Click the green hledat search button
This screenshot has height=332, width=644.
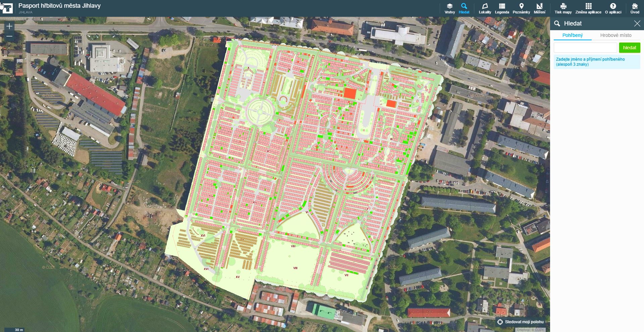[x=629, y=48]
